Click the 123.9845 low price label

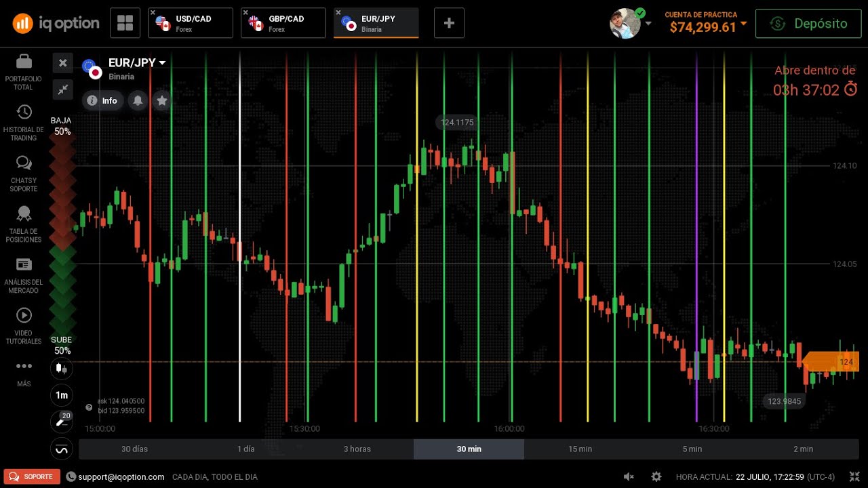pos(785,401)
